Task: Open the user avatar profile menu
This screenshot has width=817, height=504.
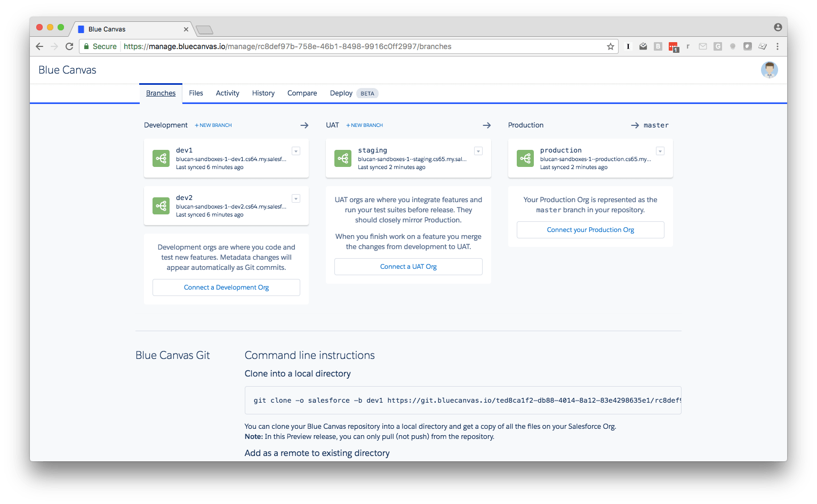Action: 770,70
